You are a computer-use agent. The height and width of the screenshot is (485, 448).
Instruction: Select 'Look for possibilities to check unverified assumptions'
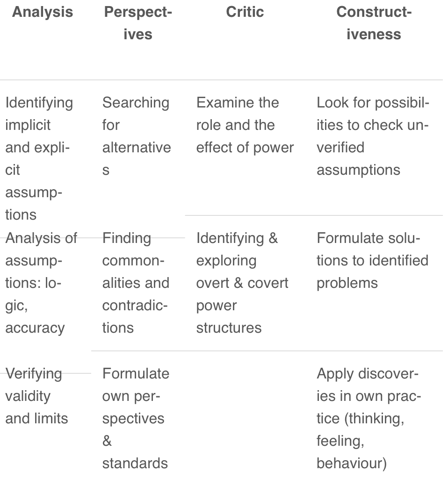coord(373,136)
